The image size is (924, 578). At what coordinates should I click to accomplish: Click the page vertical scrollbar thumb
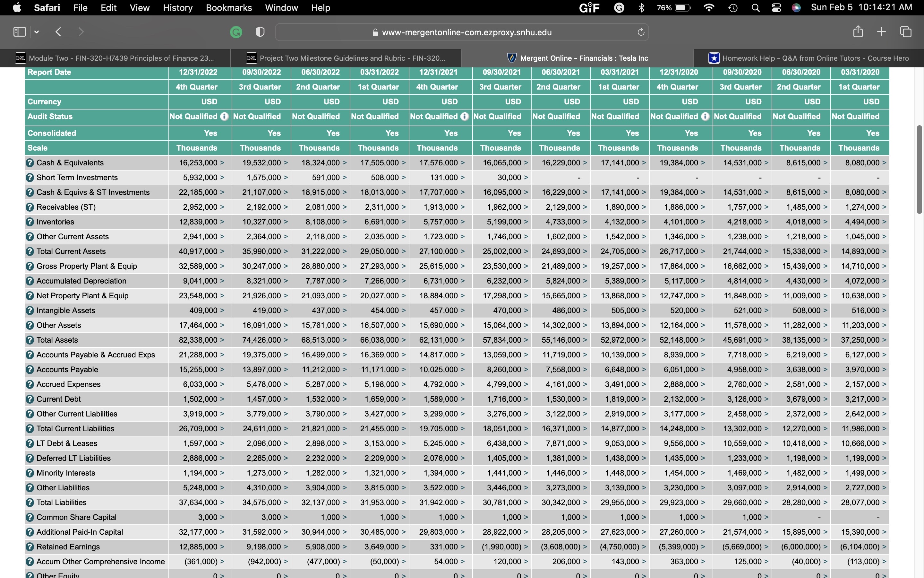coord(920,169)
